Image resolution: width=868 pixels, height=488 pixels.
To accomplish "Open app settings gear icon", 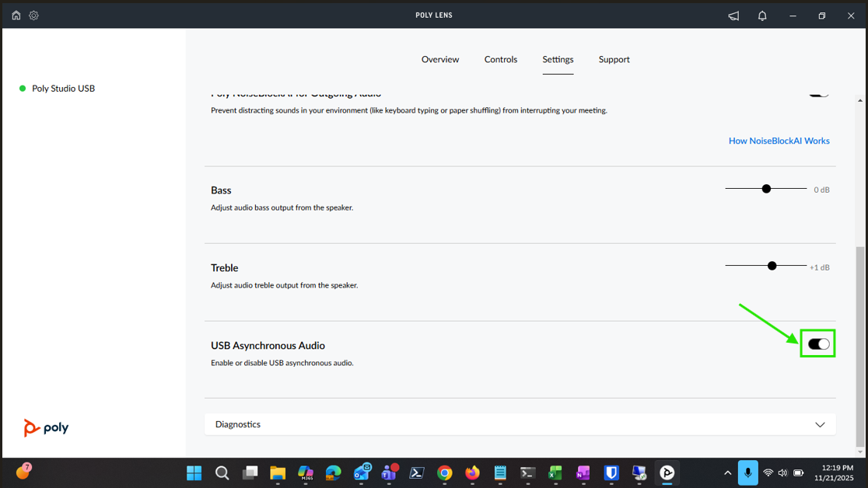I will pyautogui.click(x=33, y=16).
